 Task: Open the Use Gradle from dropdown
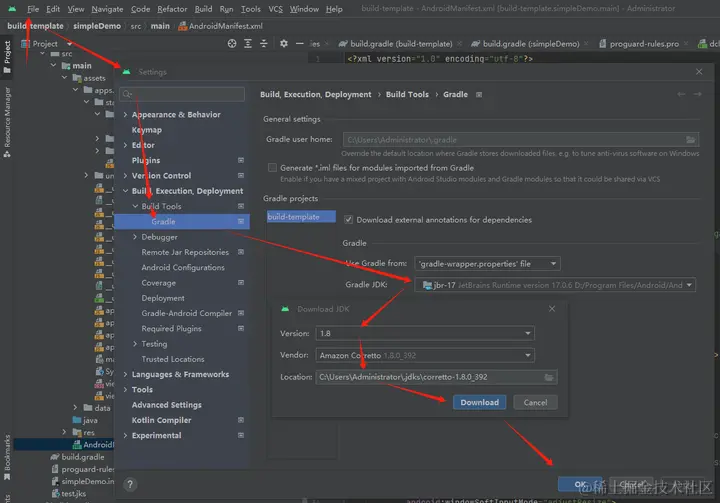(487, 264)
